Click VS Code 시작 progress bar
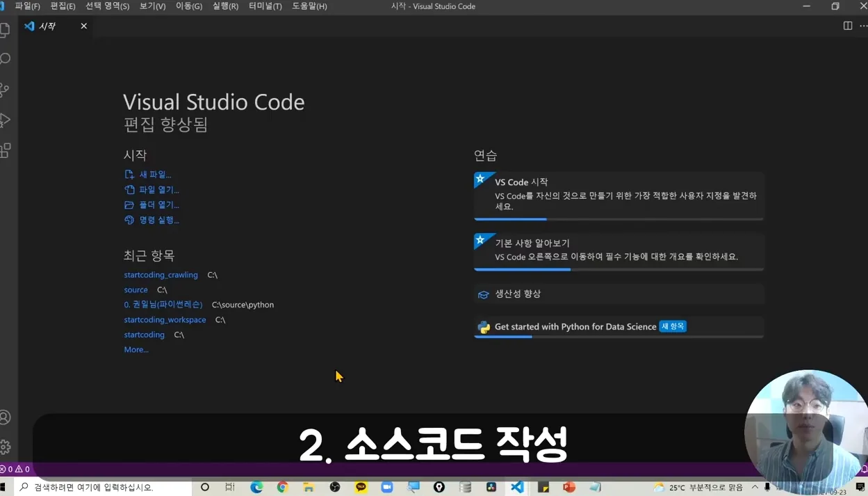 pyautogui.click(x=619, y=219)
